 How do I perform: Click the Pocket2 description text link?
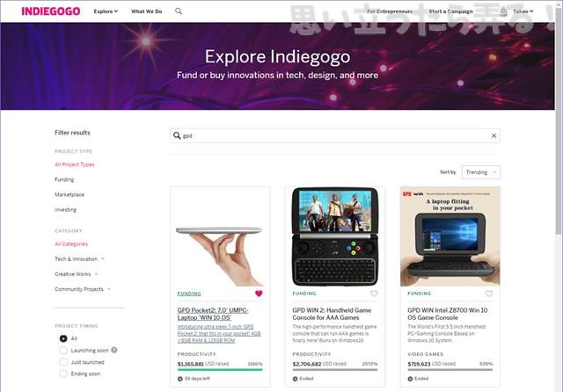pos(219,333)
